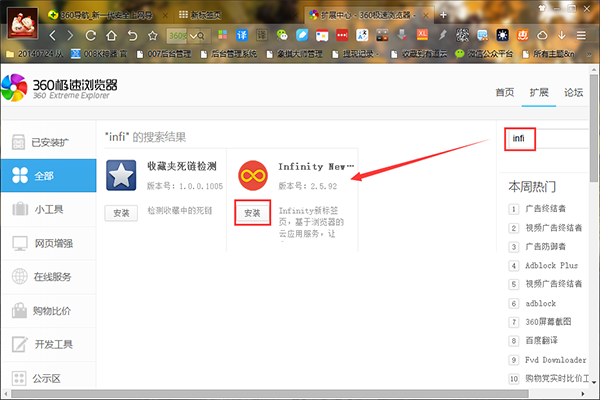Click the blue translate extension icon

tap(242, 35)
